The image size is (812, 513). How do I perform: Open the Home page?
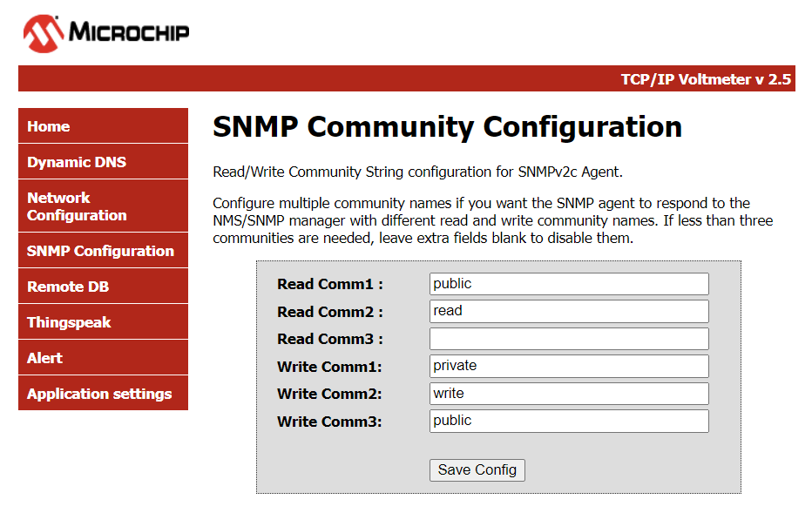tap(103, 126)
